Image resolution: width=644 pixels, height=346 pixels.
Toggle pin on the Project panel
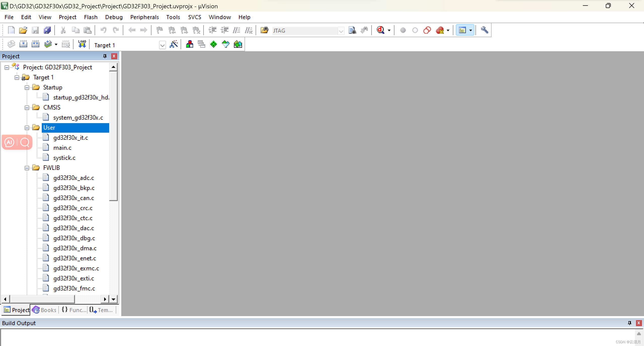[x=105, y=56]
